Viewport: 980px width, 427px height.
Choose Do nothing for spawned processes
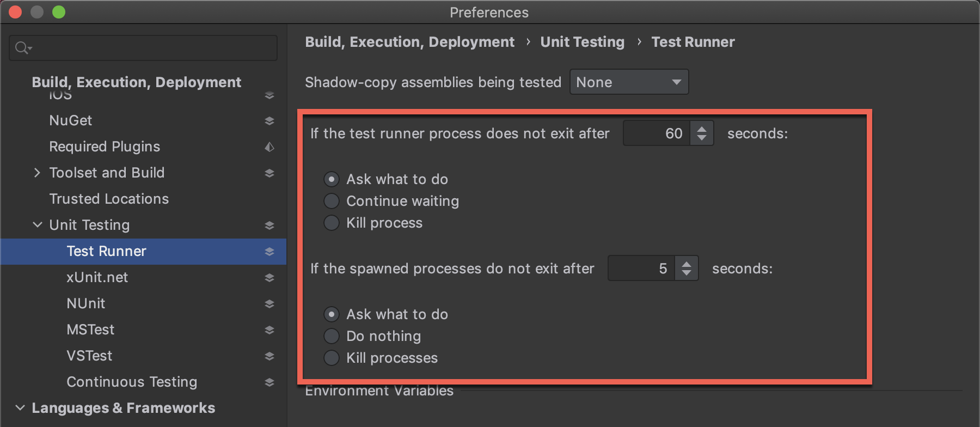[x=332, y=336]
